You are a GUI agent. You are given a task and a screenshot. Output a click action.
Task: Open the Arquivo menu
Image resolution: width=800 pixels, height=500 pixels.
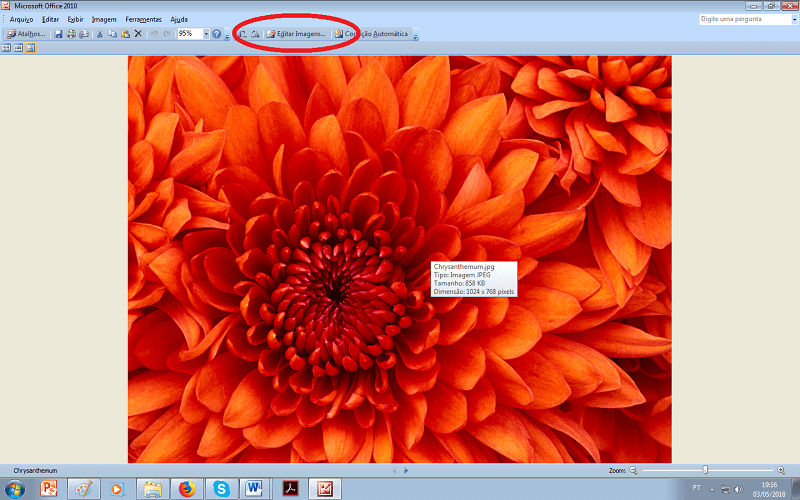pos(21,19)
